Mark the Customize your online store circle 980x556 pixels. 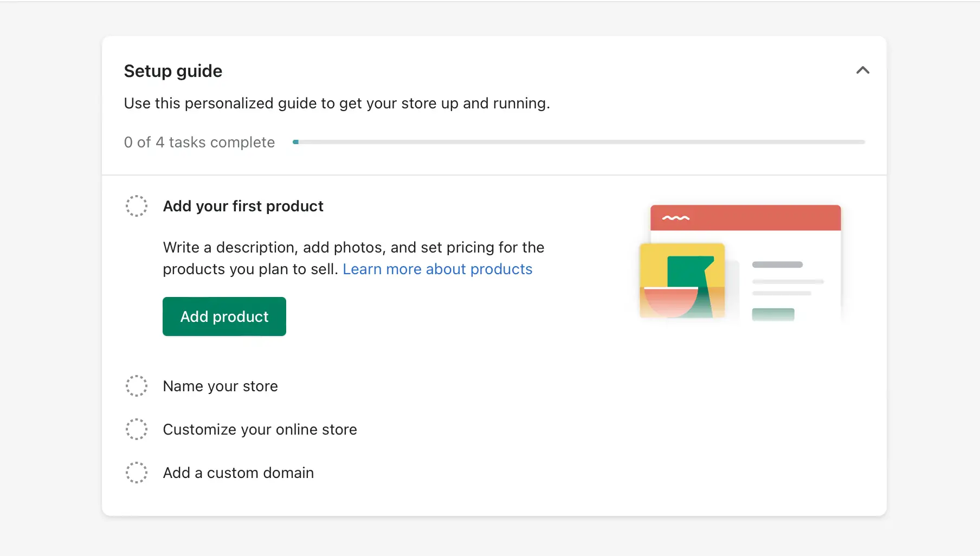pyautogui.click(x=137, y=429)
